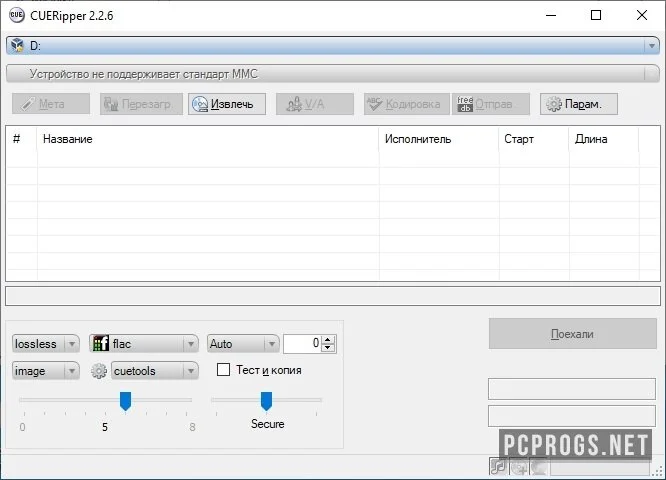Click the Исполнитель column header

coord(439,139)
